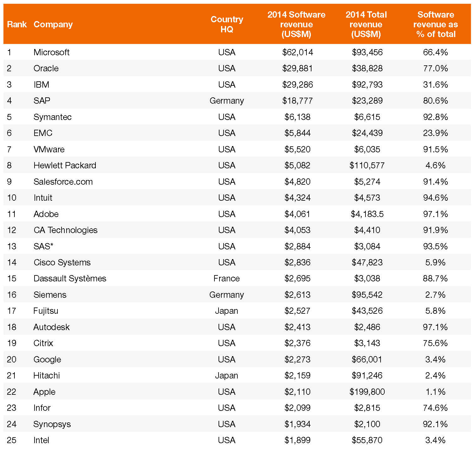Select Adobe's total revenue $4,183.5

pos(367,214)
